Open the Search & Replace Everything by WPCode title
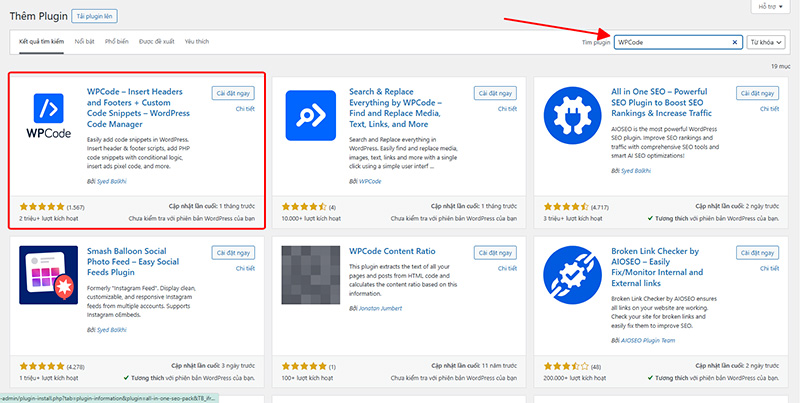The height and width of the screenshot is (403, 800). click(395, 108)
